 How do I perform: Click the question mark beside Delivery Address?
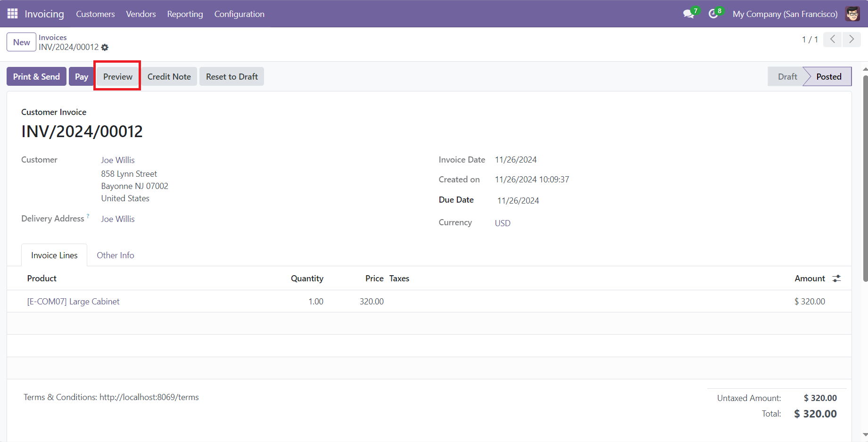[89, 215]
